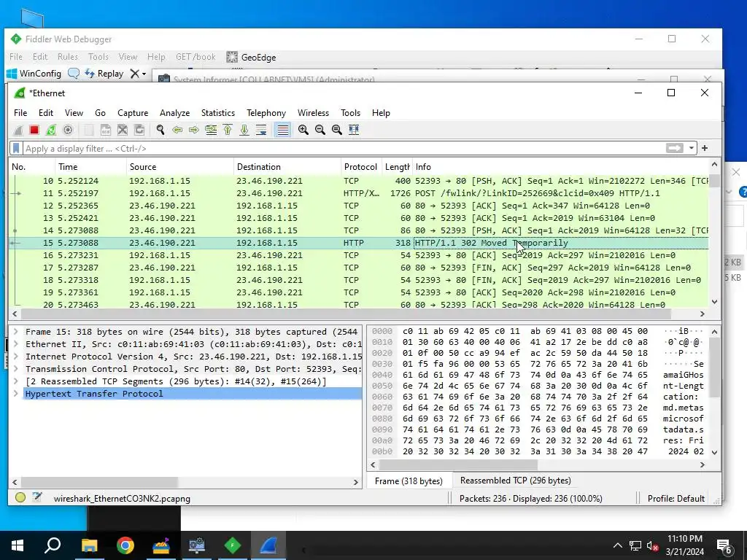Click the display filter input field
Viewport: 747px width, 560px height.
343,149
